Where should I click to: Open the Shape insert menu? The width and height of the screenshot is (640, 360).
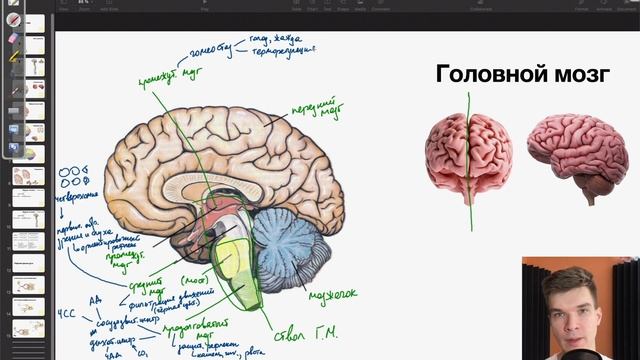[343, 5]
